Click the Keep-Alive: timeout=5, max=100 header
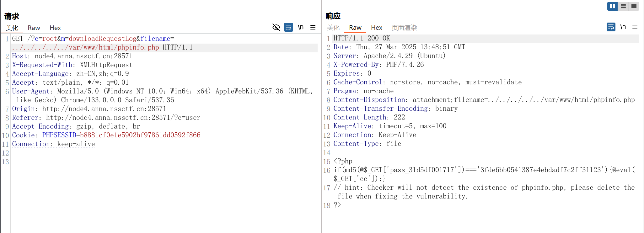 tap(390, 126)
